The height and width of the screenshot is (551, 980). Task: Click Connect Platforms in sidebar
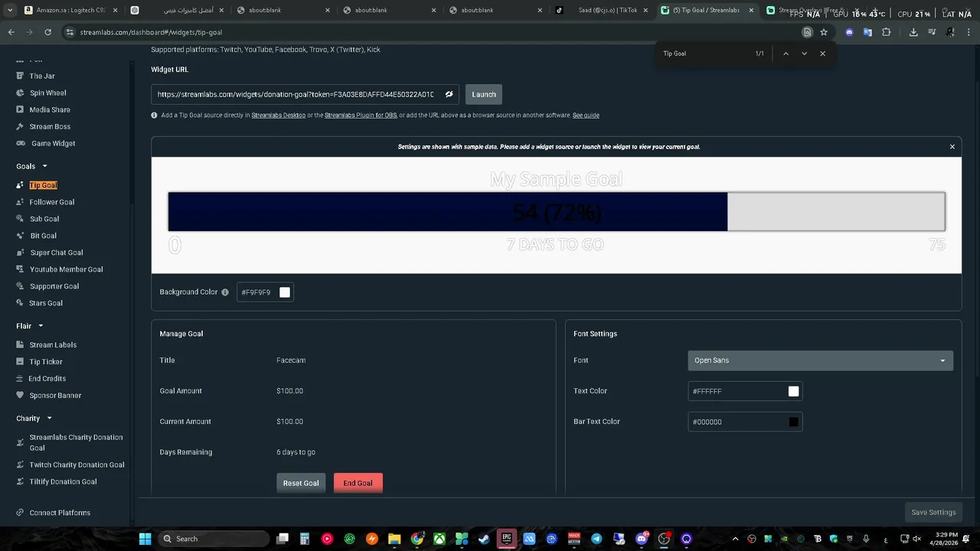(x=60, y=513)
